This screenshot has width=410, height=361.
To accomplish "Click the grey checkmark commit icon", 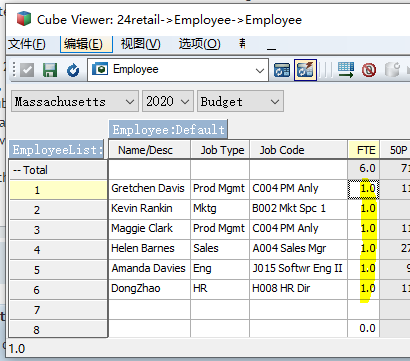I will coord(27,70).
